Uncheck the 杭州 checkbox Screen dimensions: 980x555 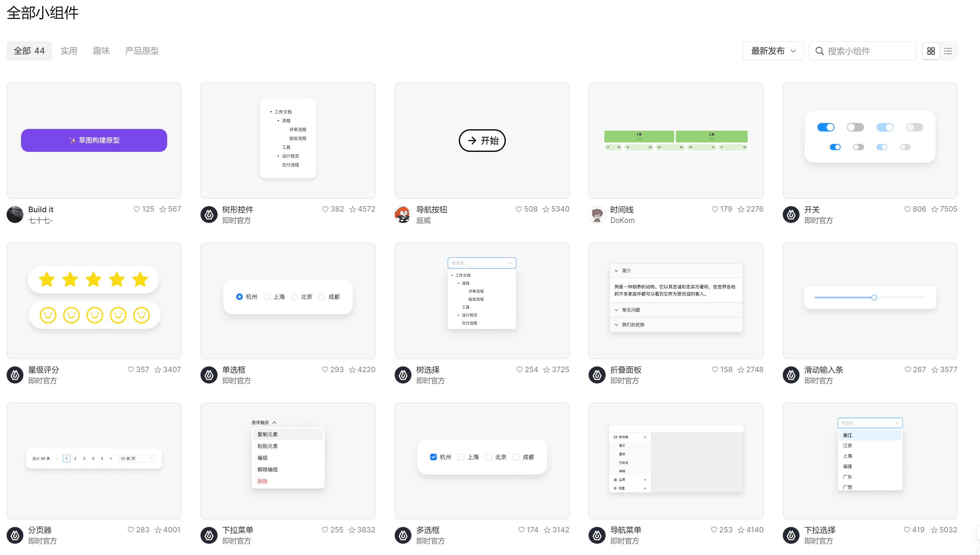[x=433, y=457]
